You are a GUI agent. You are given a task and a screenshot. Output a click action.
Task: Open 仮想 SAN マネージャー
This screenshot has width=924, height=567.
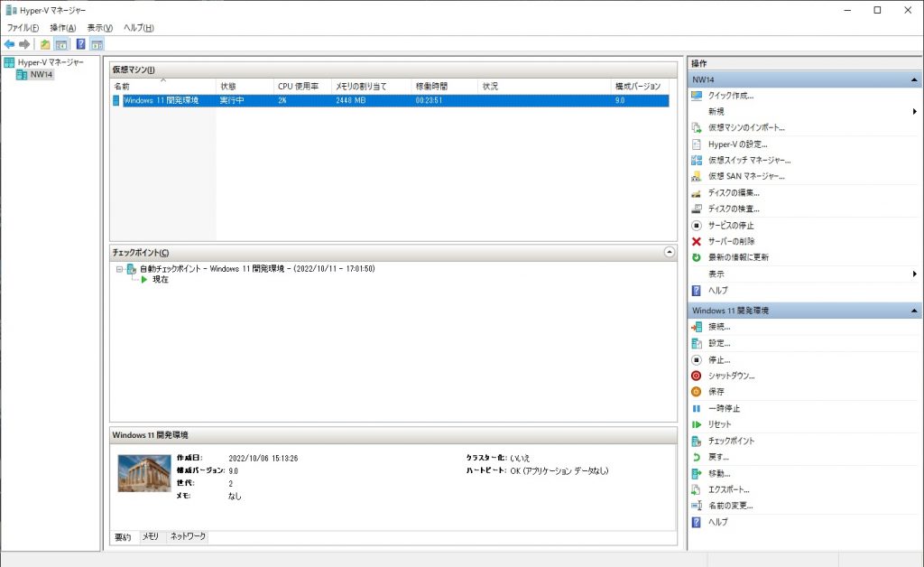coord(746,176)
